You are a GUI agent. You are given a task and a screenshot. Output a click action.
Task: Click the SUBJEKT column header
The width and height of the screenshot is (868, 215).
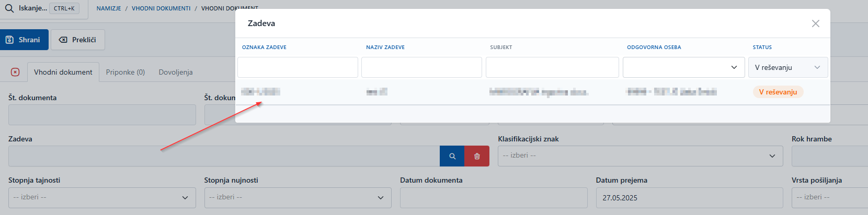[501, 47]
